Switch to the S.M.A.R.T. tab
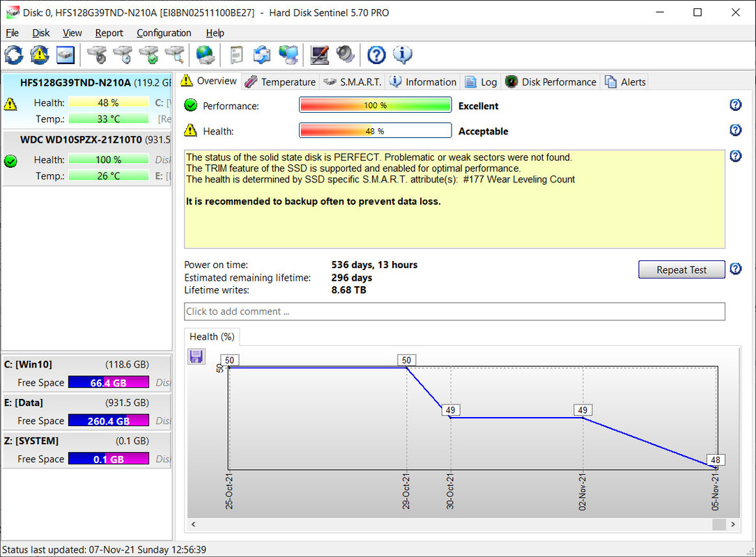This screenshot has height=557, width=756. tap(353, 82)
